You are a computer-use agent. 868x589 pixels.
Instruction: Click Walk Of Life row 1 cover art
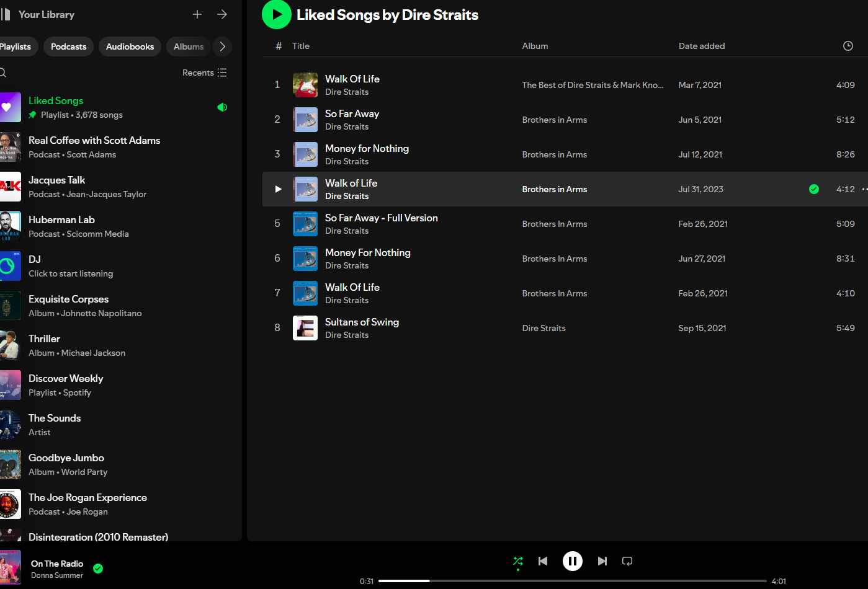point(305,85)
